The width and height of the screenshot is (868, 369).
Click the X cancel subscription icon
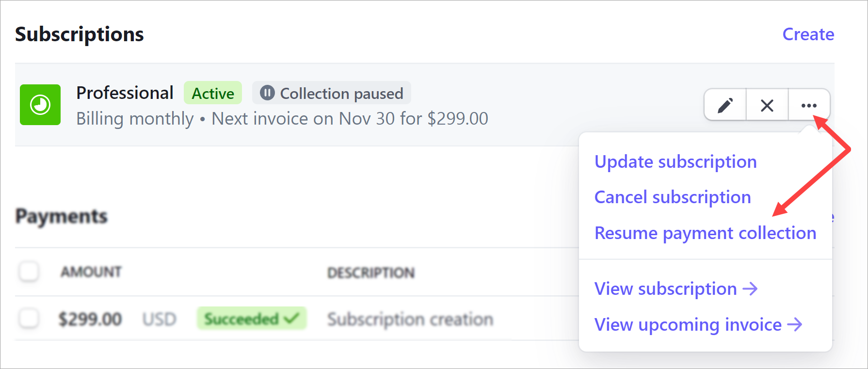[767, 105]
